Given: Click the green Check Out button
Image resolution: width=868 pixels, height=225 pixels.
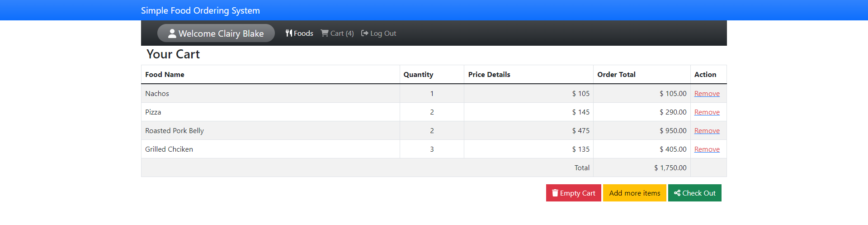Looking at the screenshot, I should pos(694,193).
